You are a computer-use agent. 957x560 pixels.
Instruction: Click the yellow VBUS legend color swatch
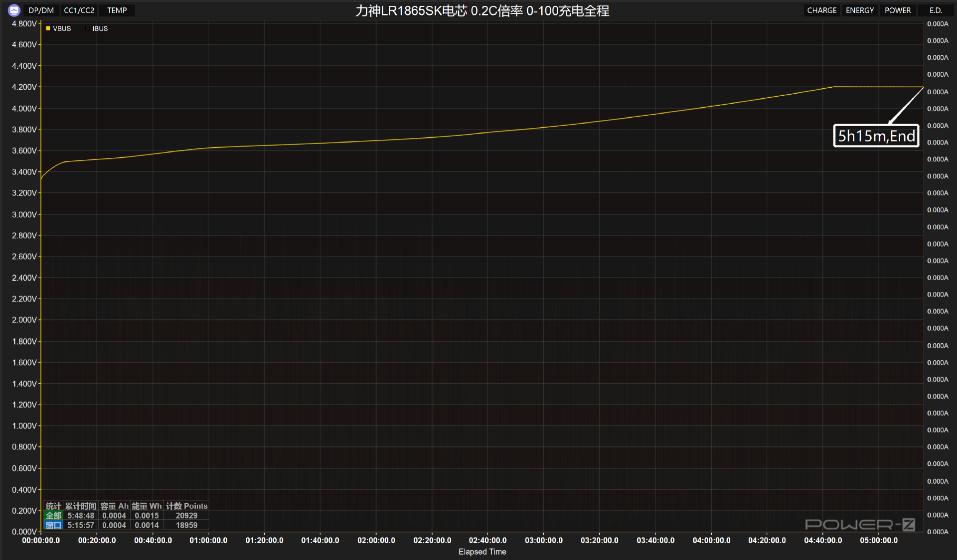[48, 28]
